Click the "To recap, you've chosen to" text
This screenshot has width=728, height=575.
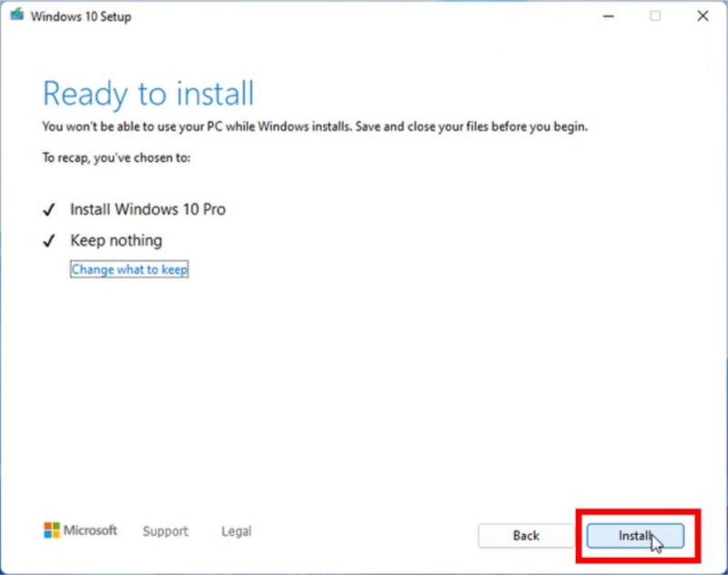pos(116,157)
